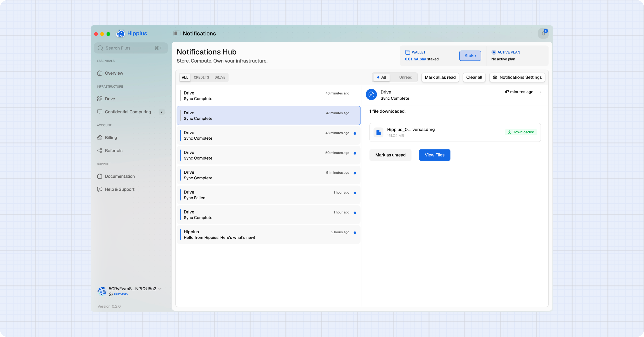Click the Referrals share icon
Image resolution: width=644 pixels, height=337 pixels.
[x=100, y=150]
